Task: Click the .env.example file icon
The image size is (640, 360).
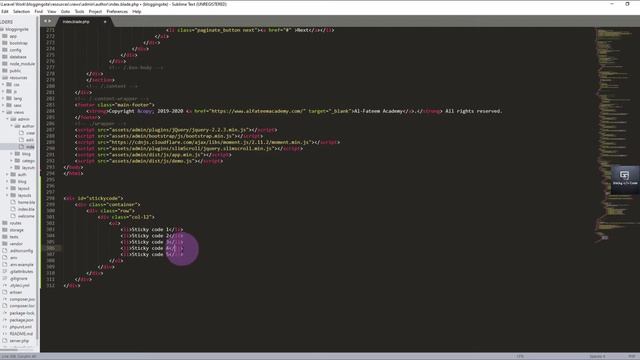Action: coord(5,265)
